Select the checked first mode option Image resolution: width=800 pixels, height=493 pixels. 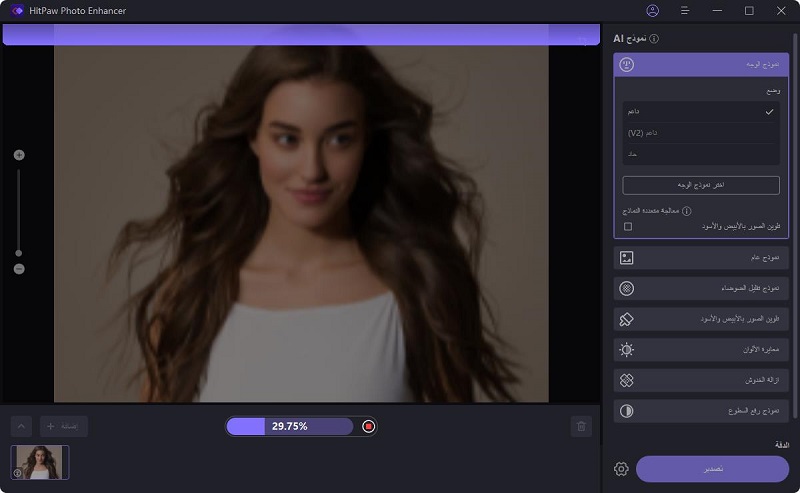[x=700, y=111]
